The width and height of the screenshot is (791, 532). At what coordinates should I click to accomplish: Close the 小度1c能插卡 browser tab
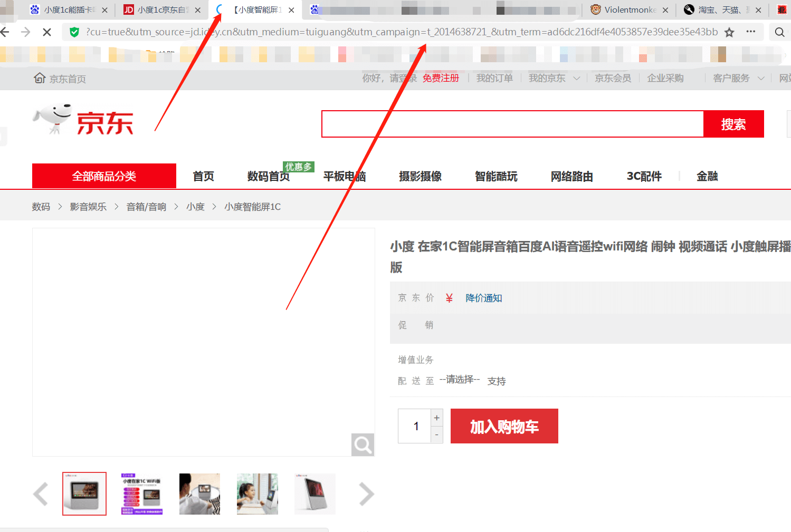104,10
